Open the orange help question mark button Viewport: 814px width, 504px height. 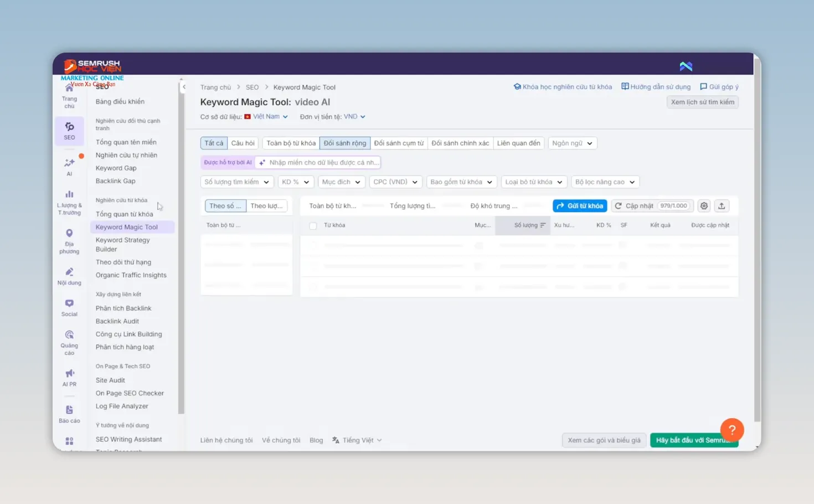pyautogui.click(x=732, y=430)
